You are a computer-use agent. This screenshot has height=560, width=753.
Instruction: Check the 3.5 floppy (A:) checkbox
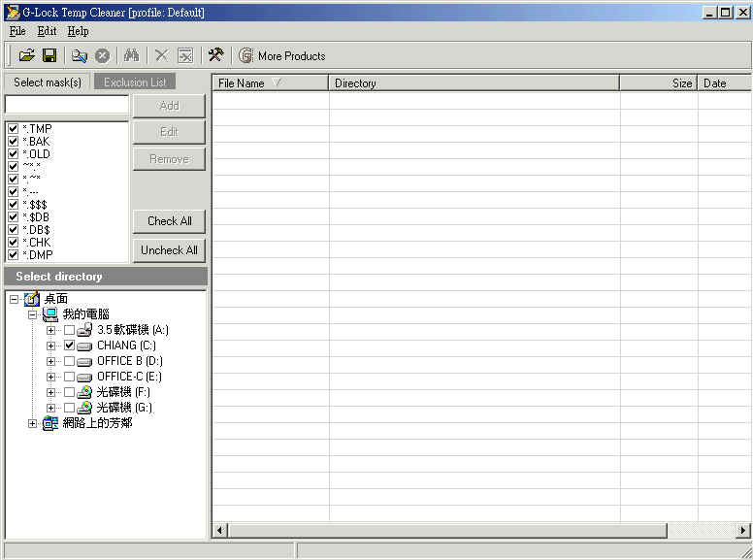(69, 330)
